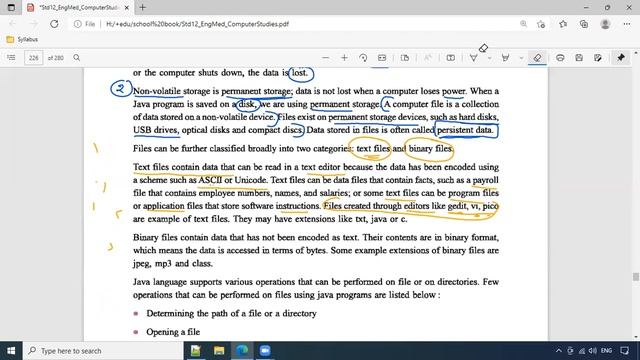Click the text 'Non-volatile storage'
This screenshot has height=360, width=640.
click(x=171, y=91)
